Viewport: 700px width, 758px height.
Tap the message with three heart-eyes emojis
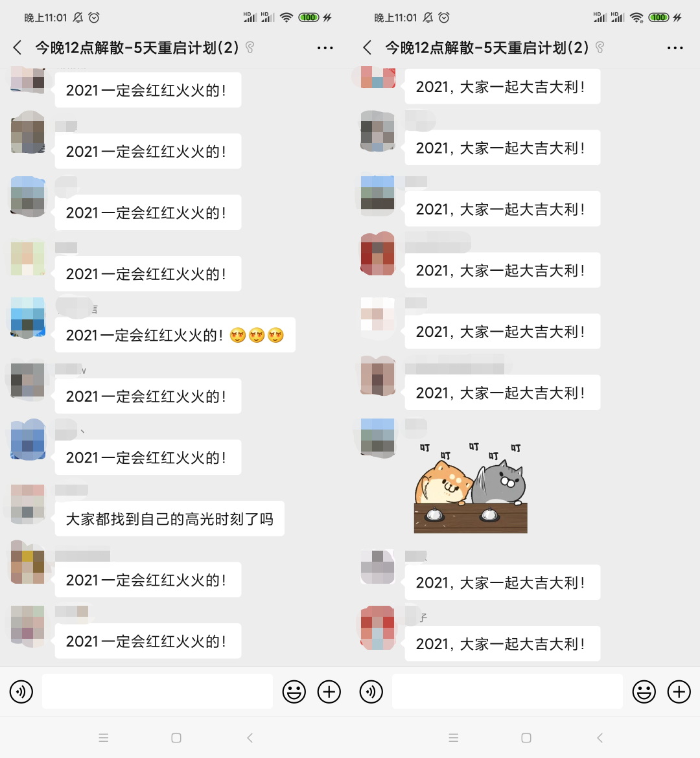point(174,335)
